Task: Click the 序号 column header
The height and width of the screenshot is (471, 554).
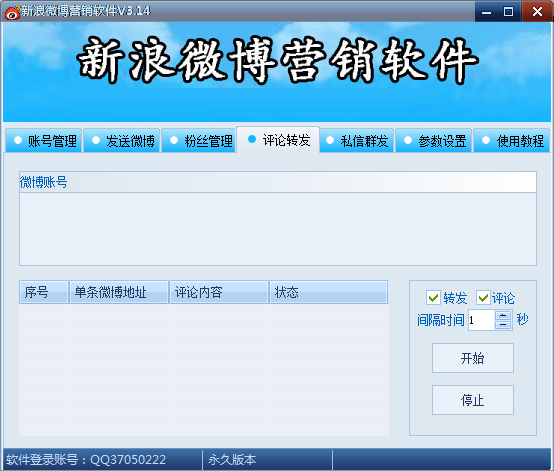Action: click(x=44, y=292)
